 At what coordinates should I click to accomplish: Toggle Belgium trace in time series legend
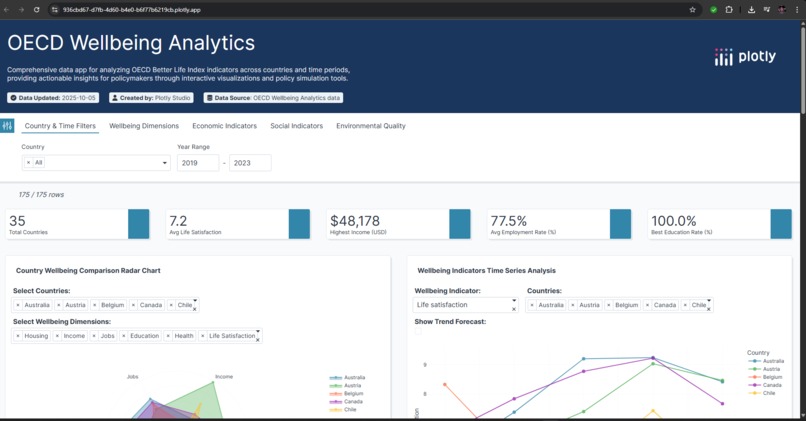click(765, 377)
